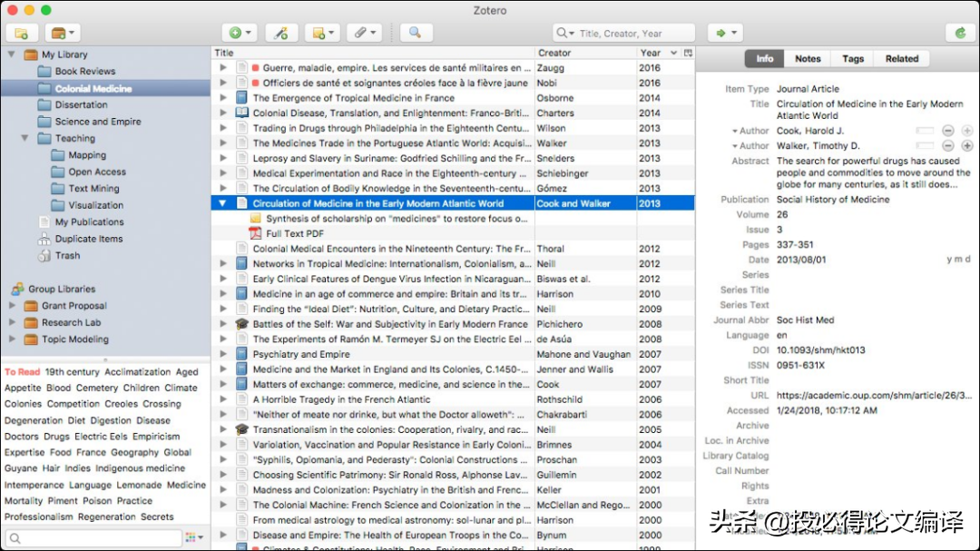
Task: Filter by the 19th century tag
Action: pyautogui.click(x=72, y=371)
